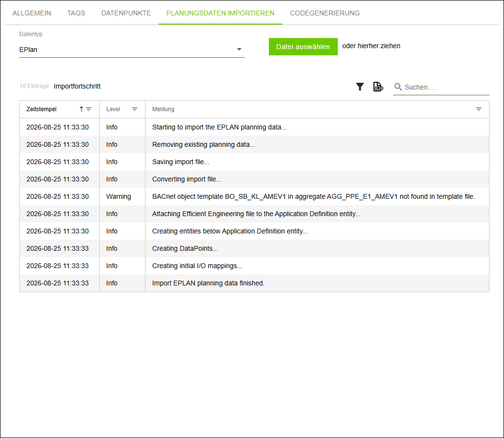Click timestamp of the Warning row
The height and width of the screenshot is (438, 504).
[57, 196]
